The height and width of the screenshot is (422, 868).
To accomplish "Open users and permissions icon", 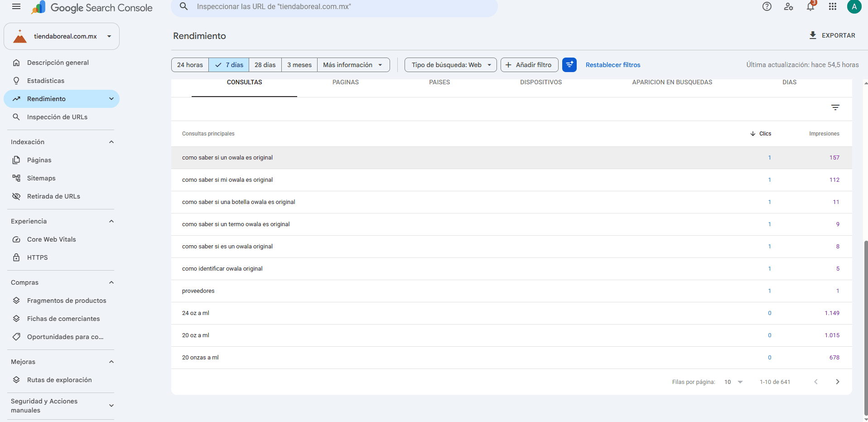I will point(789,7).
